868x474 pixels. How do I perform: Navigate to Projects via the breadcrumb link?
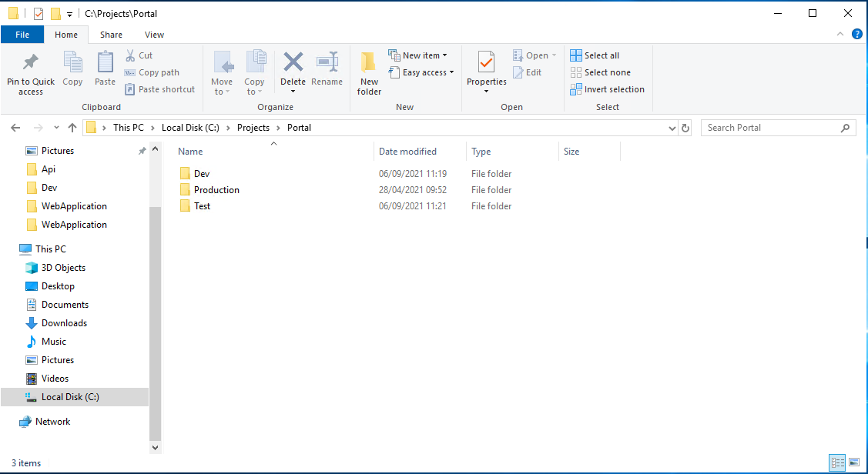point(253,127)
